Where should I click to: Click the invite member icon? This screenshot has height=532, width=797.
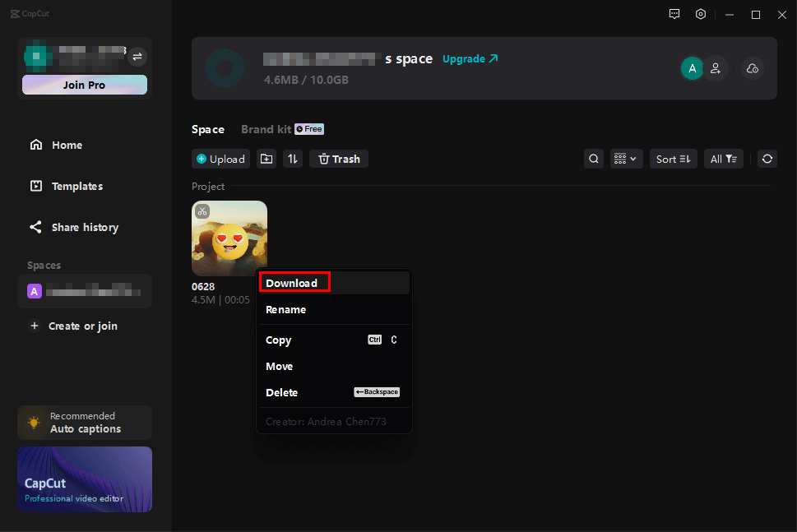[x=716, y=69]
